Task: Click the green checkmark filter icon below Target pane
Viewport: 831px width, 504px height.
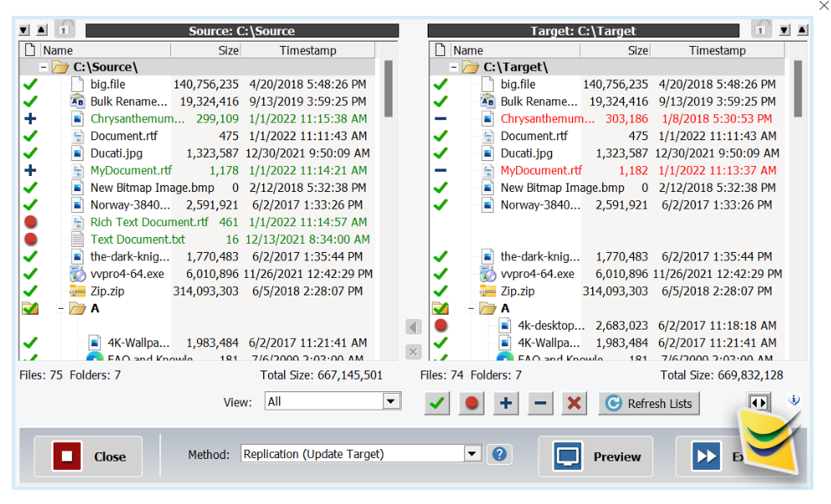Action: pos(437,403)
